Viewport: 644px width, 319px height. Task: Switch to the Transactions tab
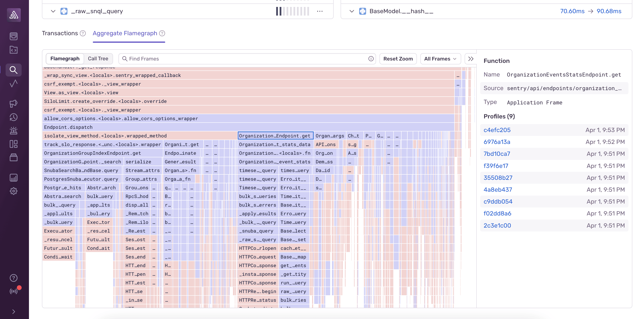pyautogui.click(x=60, y=33)
